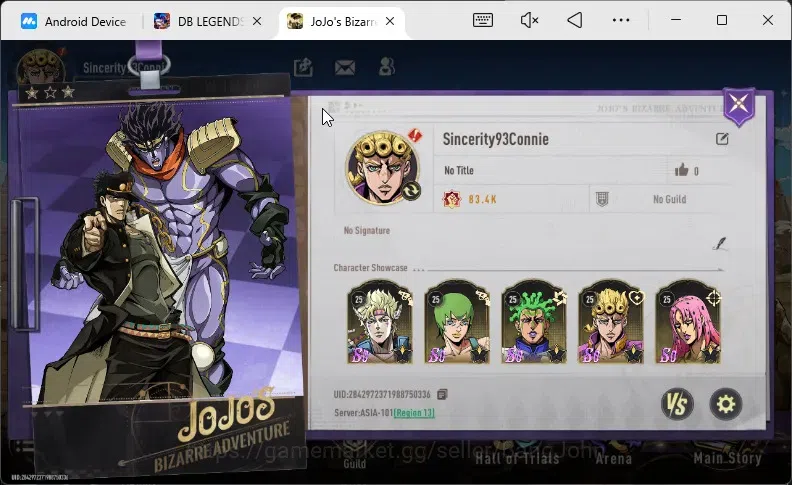Open the Region 13 server link

(414, 413)
